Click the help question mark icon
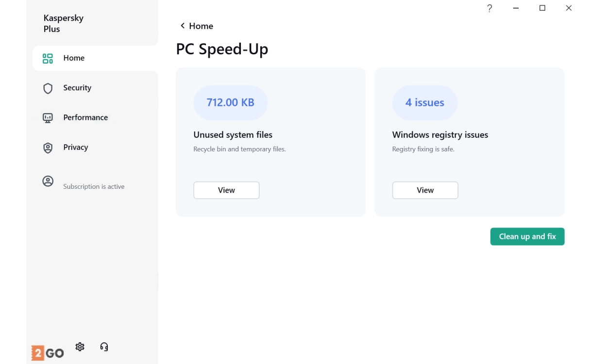Image resolution: width=607 pixels, height=364 pixels. click(x=489, y=8)
